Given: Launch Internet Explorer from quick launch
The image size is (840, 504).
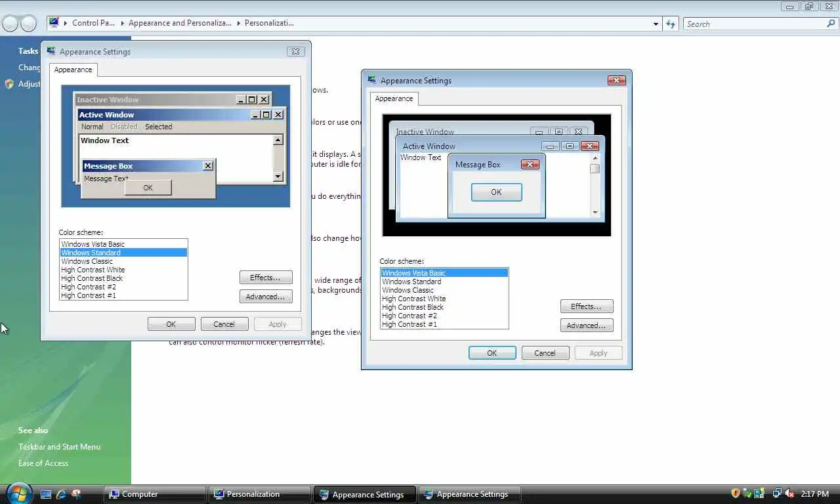Looking at the screenshot, I should tap(61, 494).
